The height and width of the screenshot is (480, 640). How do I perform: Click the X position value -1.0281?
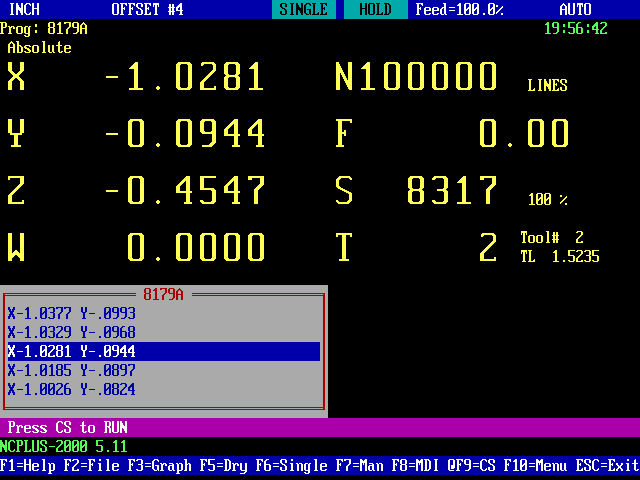pyautogui.click(x=185, y=76)
